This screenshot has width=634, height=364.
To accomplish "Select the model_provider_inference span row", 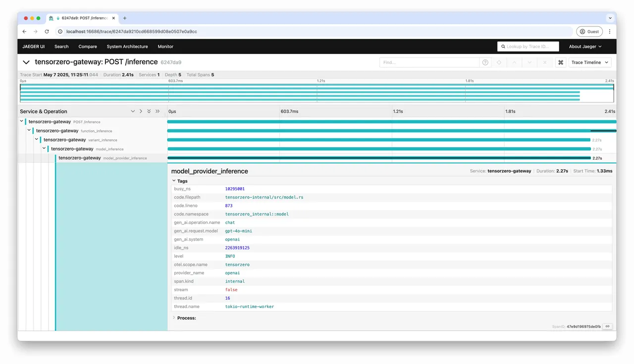I will tap(103, 158).
